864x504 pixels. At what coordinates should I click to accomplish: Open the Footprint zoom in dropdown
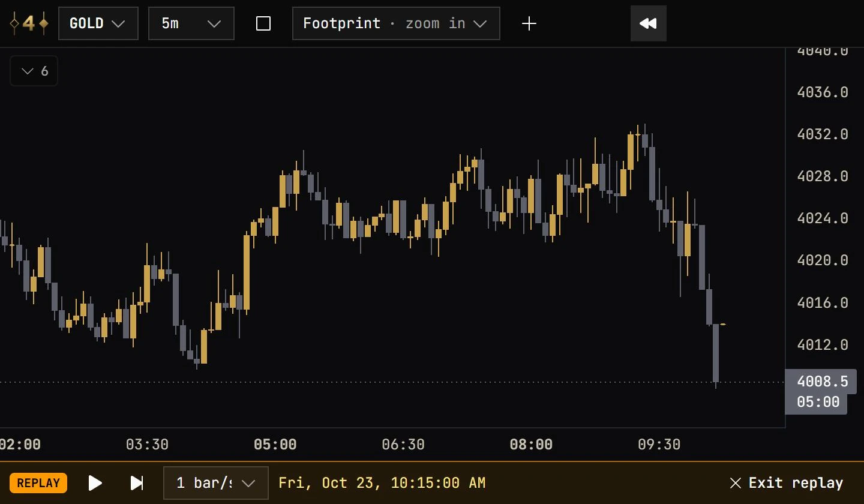pos(396,23)
